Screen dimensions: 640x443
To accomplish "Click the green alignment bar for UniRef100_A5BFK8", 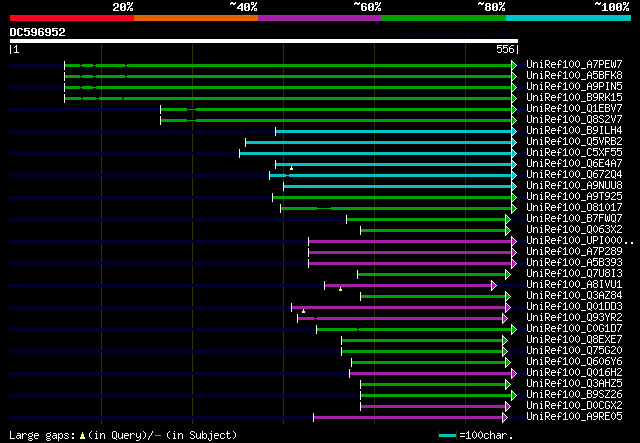I will pyautogui.click(x=288, y=76).
